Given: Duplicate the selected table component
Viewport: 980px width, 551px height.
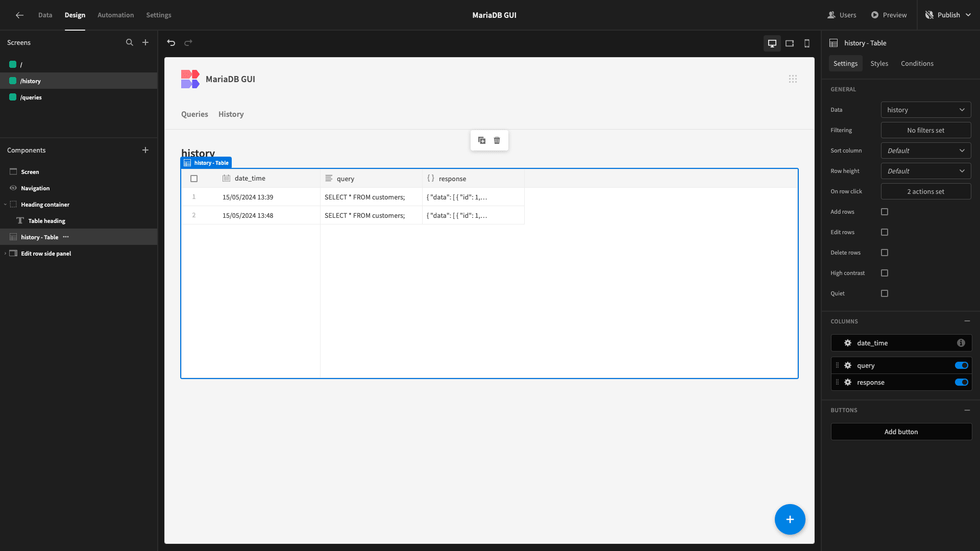Looking at the screenshot, I should 482,140.
